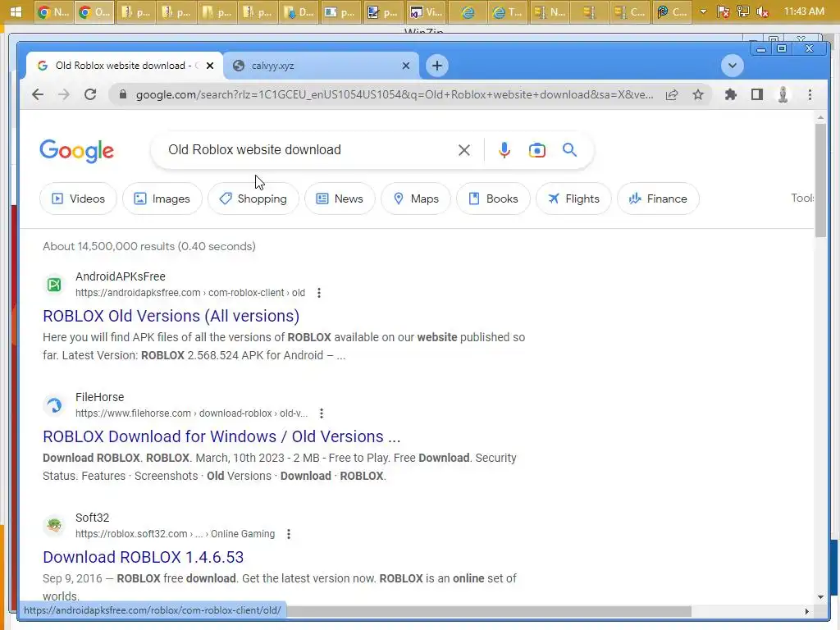Bookmark this page with the star

[698, 95]
